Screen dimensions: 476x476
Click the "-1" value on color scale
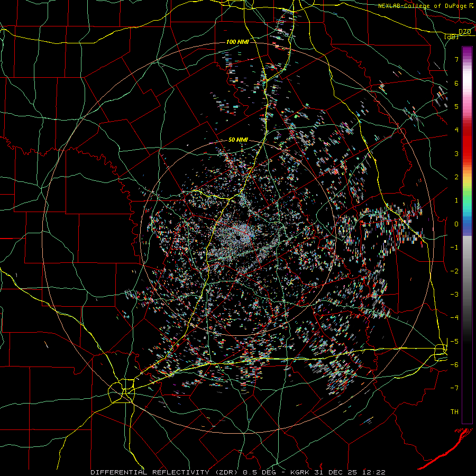coord(454,248)
